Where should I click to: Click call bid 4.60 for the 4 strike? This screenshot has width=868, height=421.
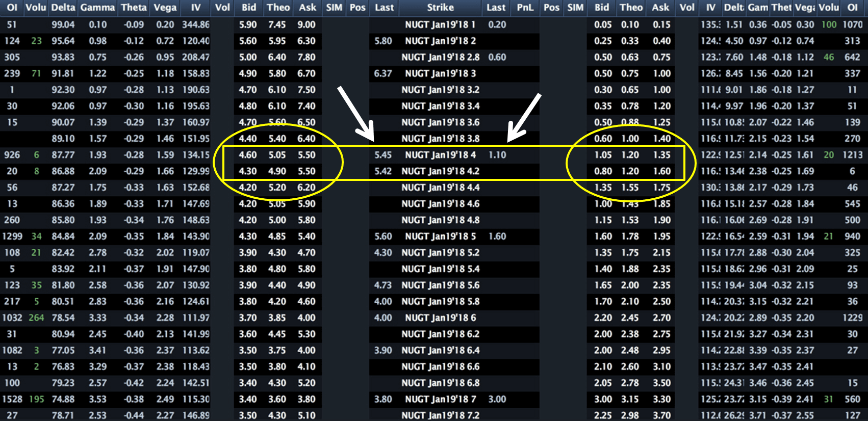coord(248,155)
